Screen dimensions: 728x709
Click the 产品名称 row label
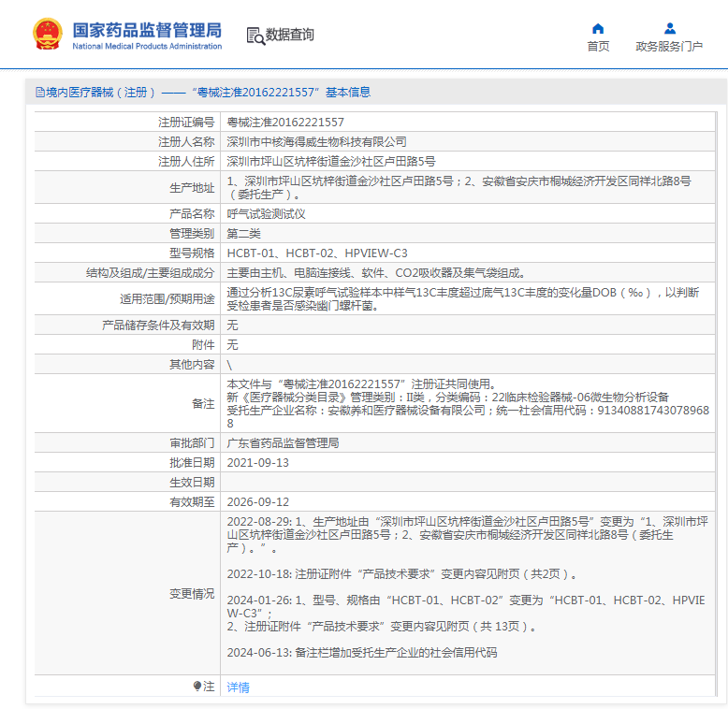(x=192, y=214)
